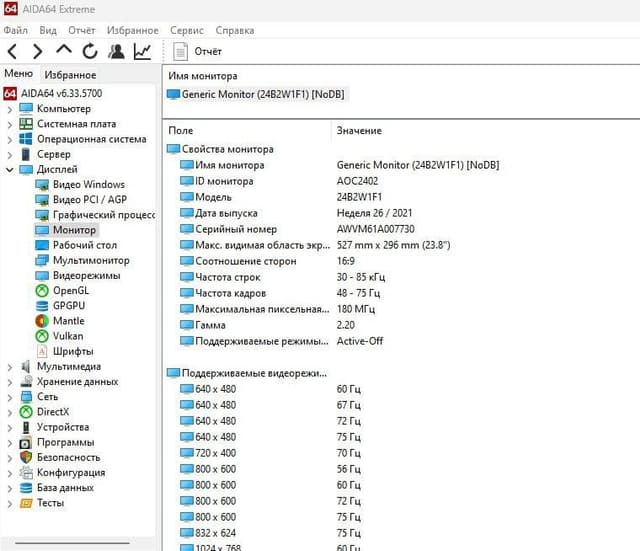Go forward with the right arrow toolbar icon
Viewport: 640px width, 551px height.
pos(38,51)
